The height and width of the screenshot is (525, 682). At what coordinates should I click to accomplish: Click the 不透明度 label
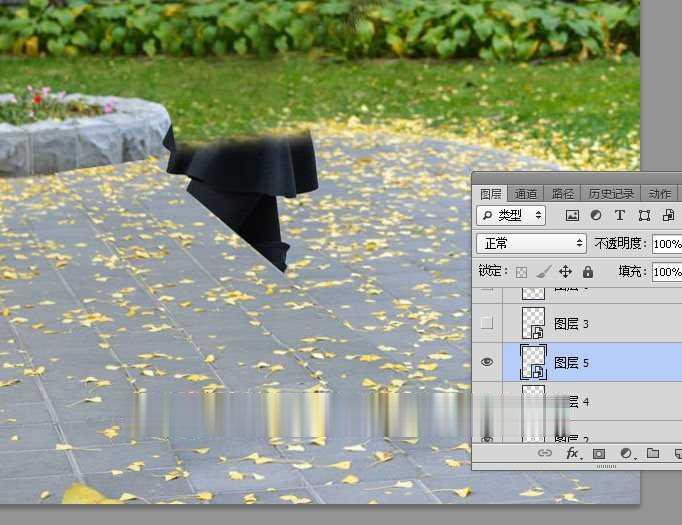point(620,244)
